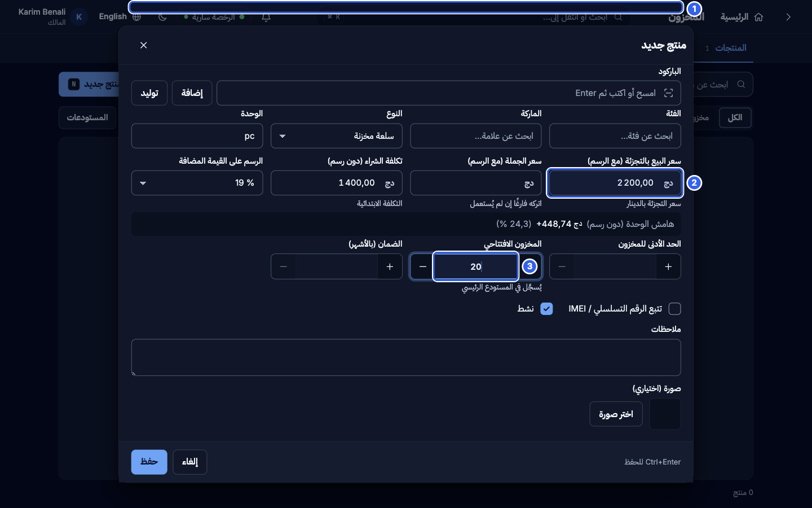
Task: Enable serial number / IMEI tracking checkbox
Action: (674, 309)
